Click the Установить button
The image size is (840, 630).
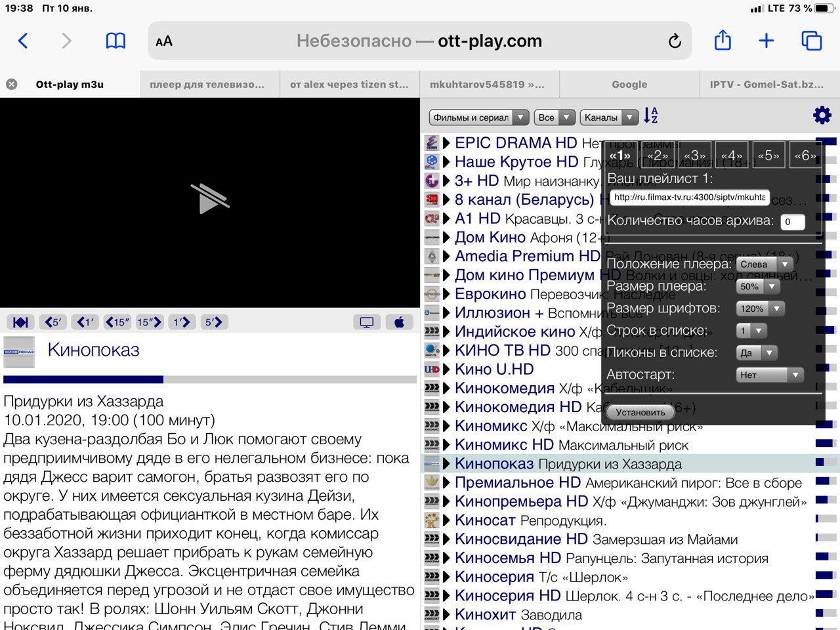640,412
